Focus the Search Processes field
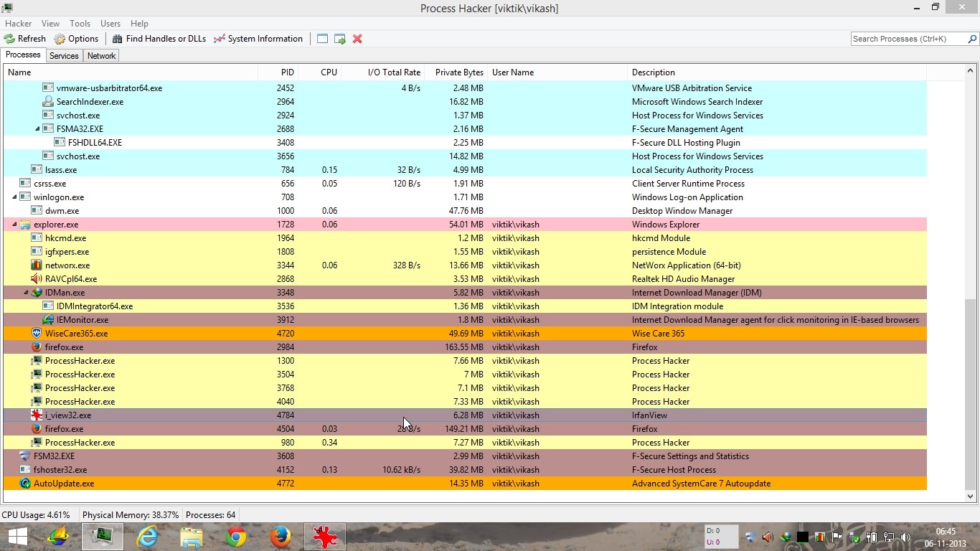The height and width of the screenshot is (551, 980). [913, 39]
